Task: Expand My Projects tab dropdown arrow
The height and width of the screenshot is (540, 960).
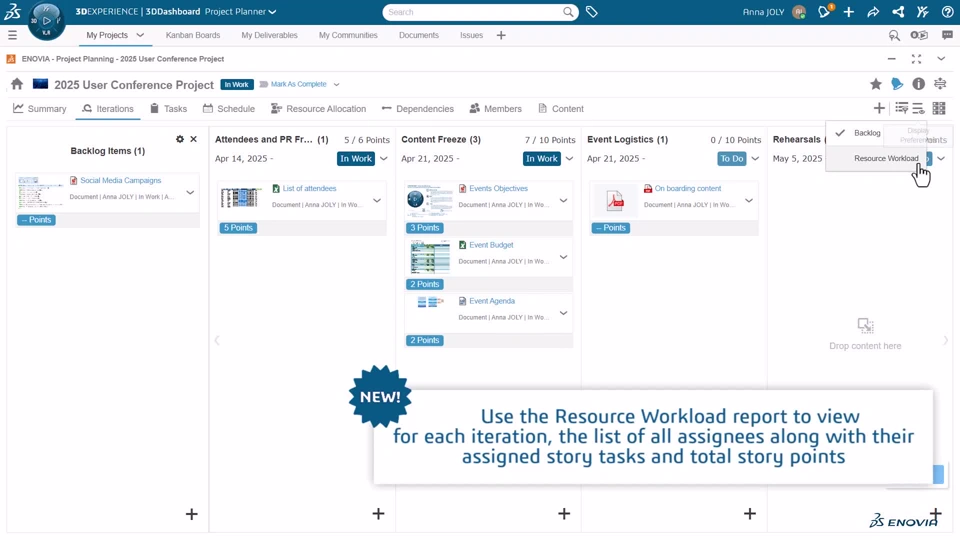Action: point(140,36)
